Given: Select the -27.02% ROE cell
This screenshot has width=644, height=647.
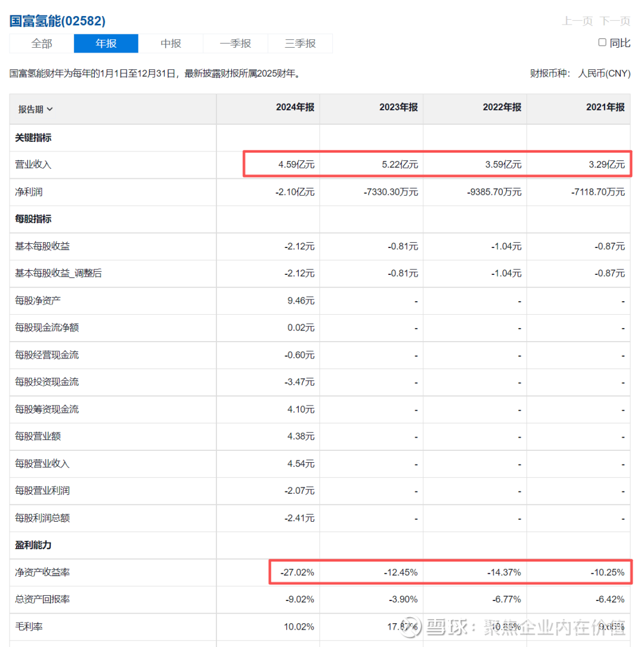Looking at the screenshot, I should pos(297,572).
